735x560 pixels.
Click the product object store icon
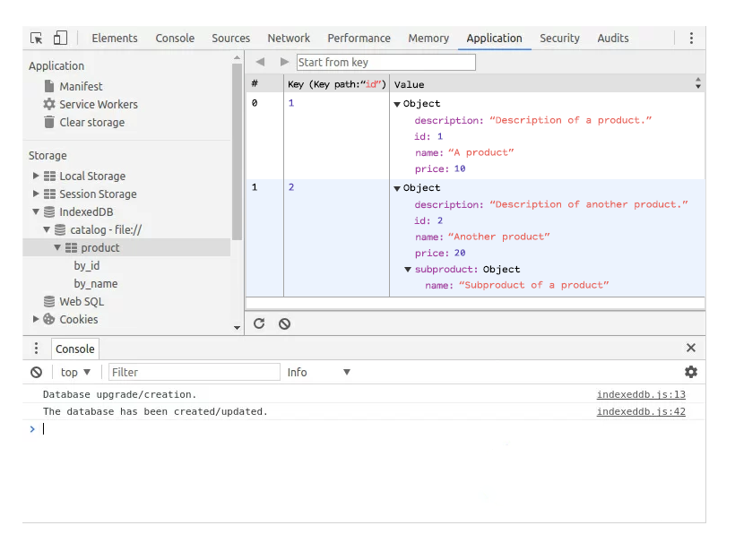(x=71, y=247)
